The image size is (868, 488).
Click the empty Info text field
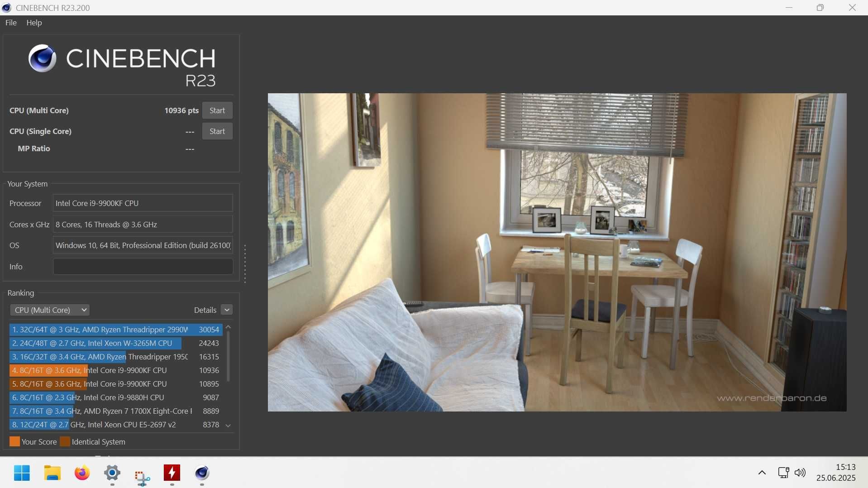coord(143,267)
